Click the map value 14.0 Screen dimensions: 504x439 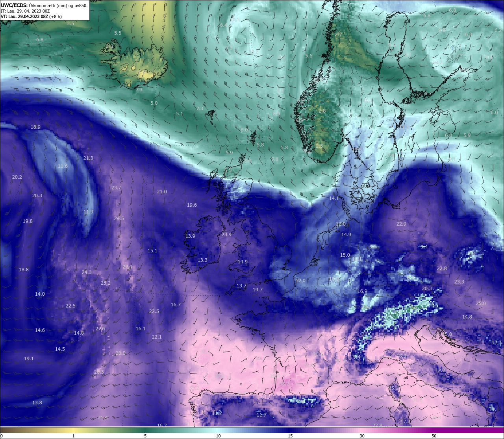click(40, 294)
